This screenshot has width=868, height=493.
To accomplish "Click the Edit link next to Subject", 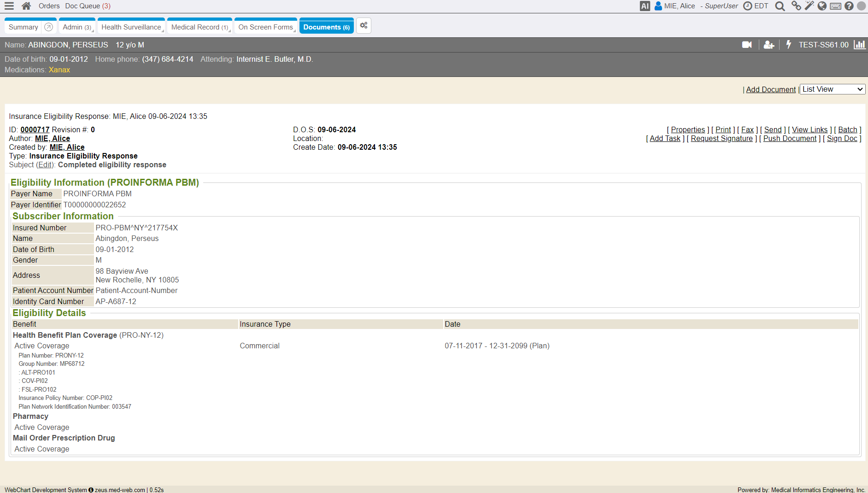I will point(45,165).
